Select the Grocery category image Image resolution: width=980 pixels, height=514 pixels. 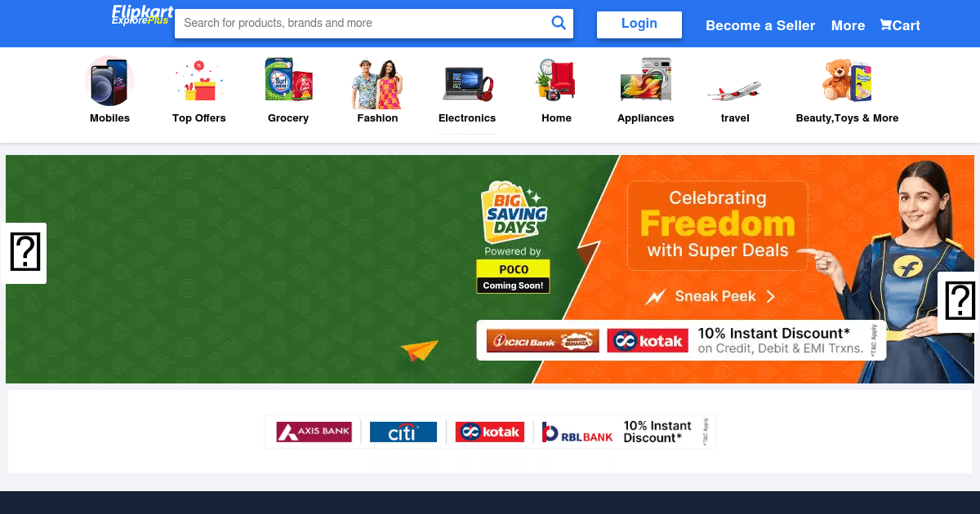[x=288, y=80]
